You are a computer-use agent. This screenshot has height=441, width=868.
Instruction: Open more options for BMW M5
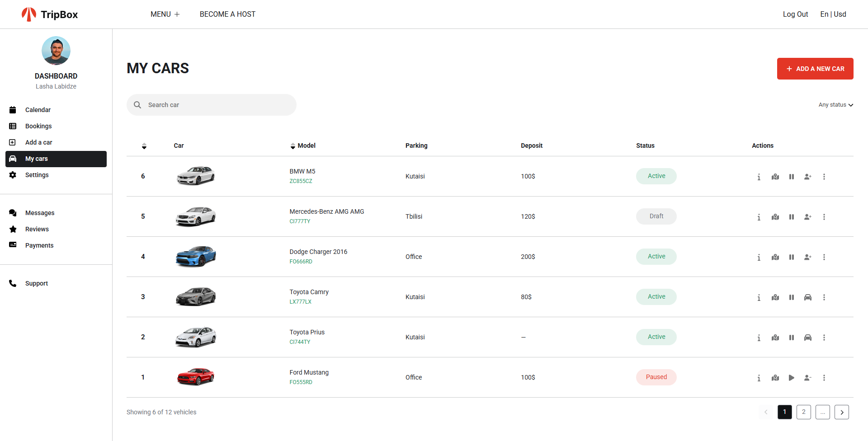click(x=824, y=177)
